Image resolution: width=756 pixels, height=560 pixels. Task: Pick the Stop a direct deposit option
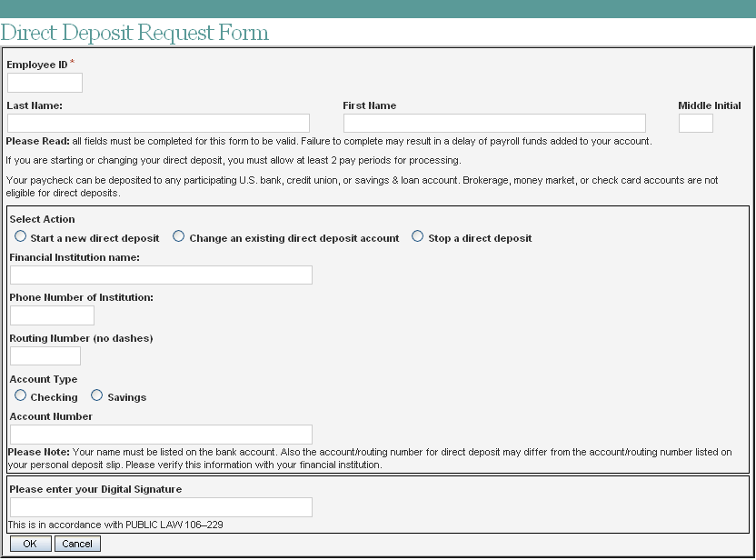click(418, 236)
